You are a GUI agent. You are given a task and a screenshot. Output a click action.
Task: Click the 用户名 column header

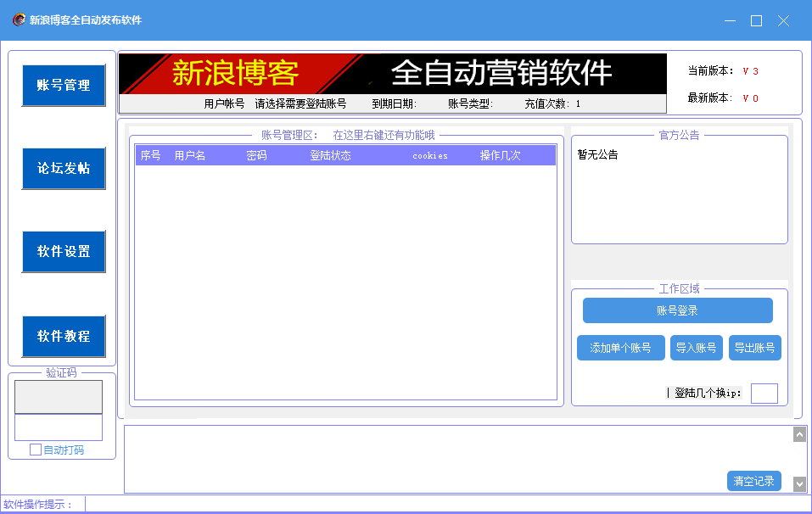[x=189, y=156]
